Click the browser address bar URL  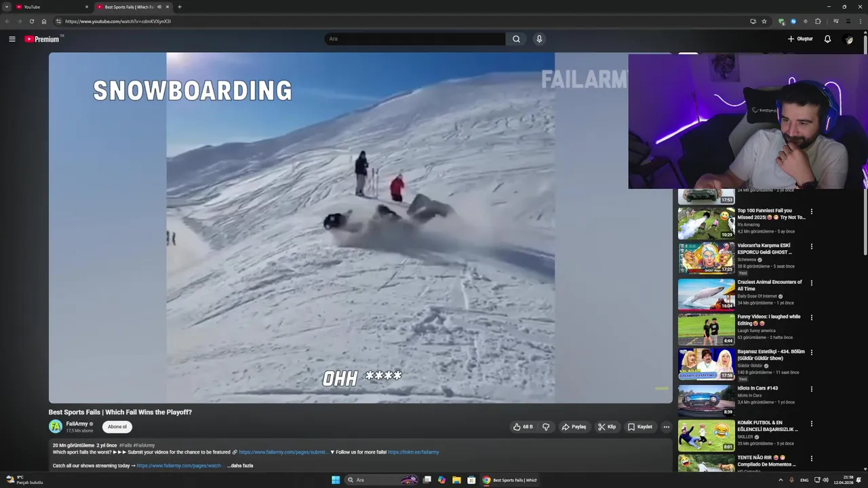tap(118, 21)
